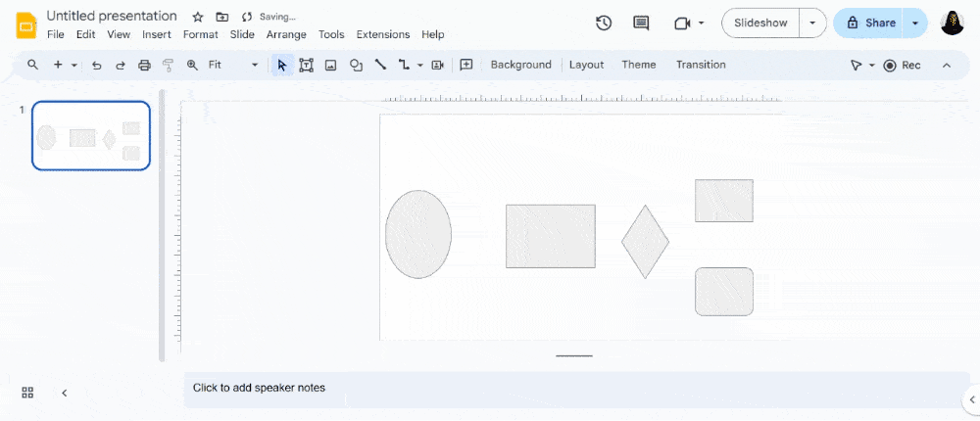This screenshot has width=980, height=421.
Task: Open the shape insert tool
Action: 357,65
